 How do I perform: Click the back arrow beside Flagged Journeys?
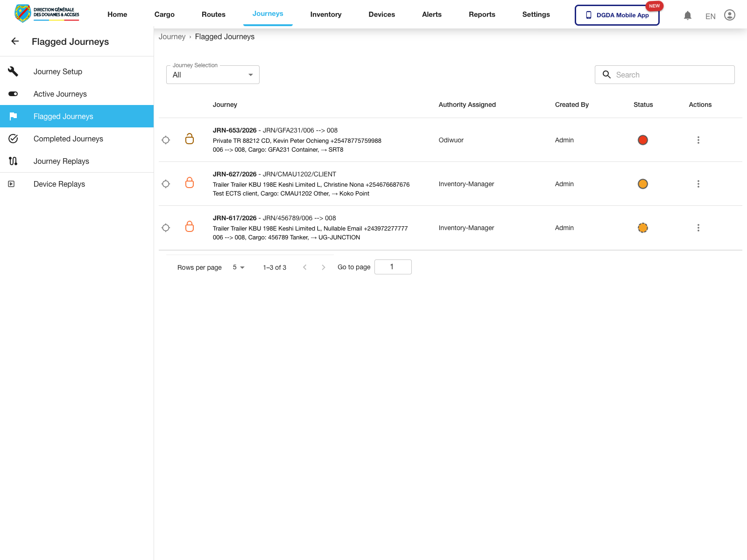pos(15,42)
